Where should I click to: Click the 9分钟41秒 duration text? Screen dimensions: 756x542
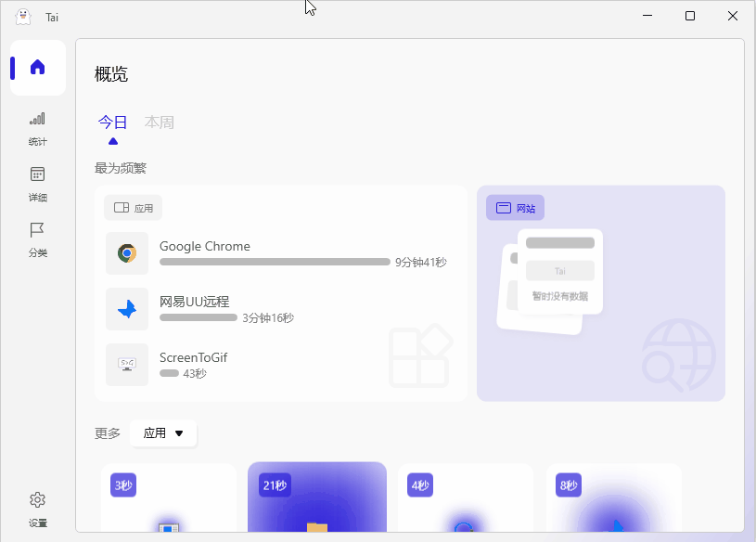421,263
